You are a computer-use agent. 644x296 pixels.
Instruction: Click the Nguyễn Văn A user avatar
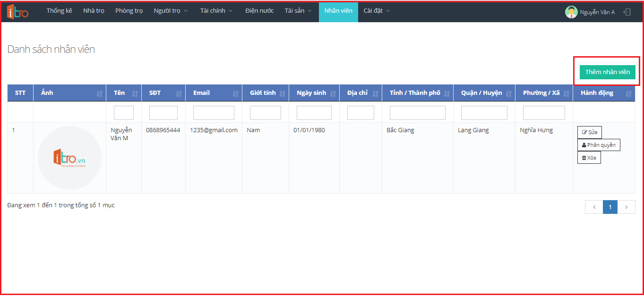(571, 12)
